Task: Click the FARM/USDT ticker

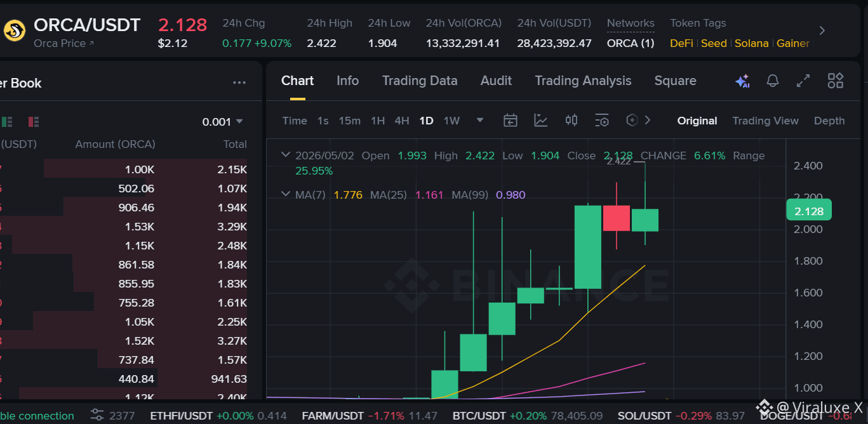Action: pyautogui.click(x=370, y=416)
